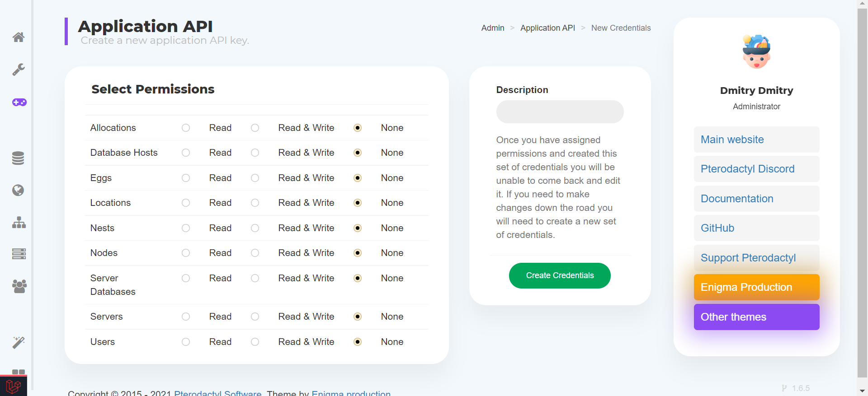This screenshot has height=396, width=868.
Task: Select Read for Allocations
Action: 186,128
